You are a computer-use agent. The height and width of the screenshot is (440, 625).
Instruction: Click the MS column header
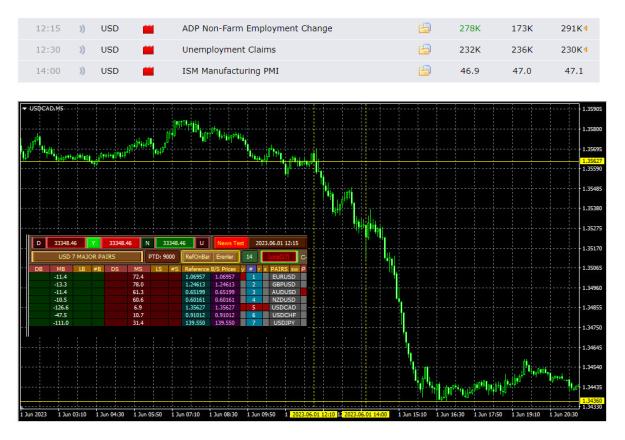[138, 269]
